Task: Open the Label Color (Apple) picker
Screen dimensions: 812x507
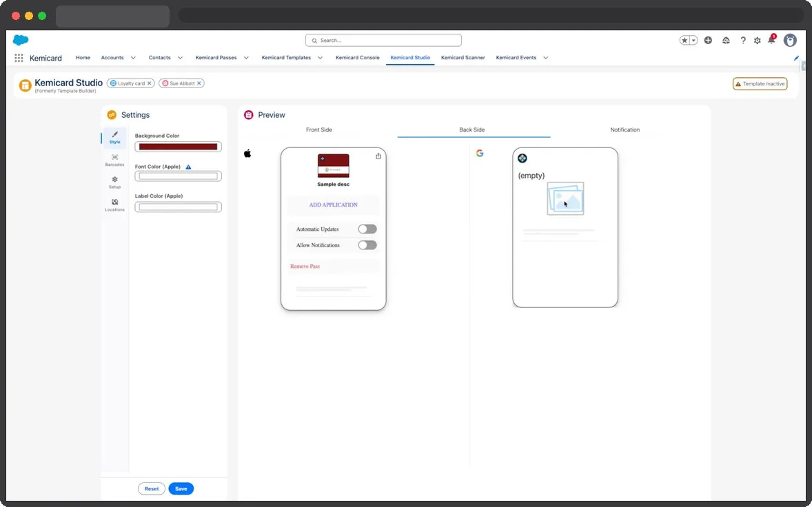Action: [x=178, y=207]
